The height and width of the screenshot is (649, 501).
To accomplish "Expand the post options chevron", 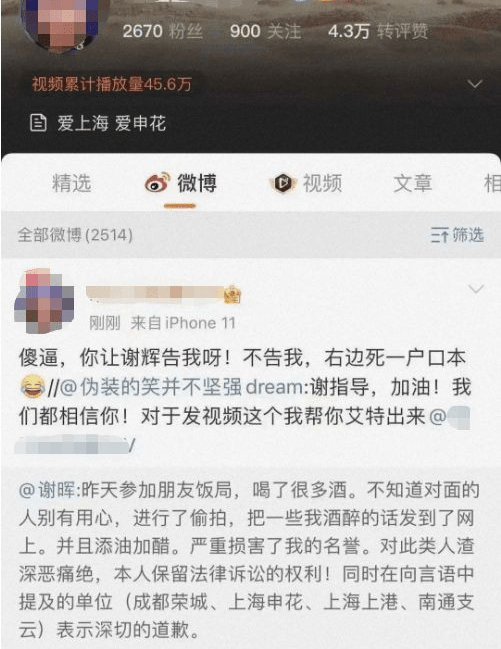I will [476, 288].
